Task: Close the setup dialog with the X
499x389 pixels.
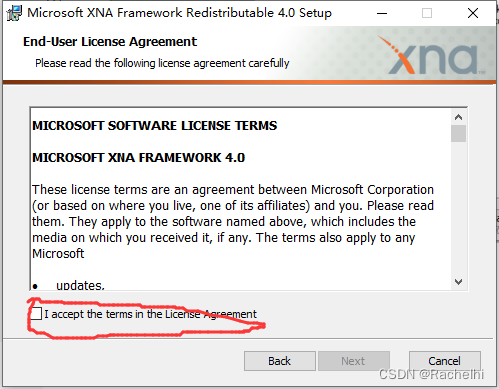Action: tap(473, 13)
